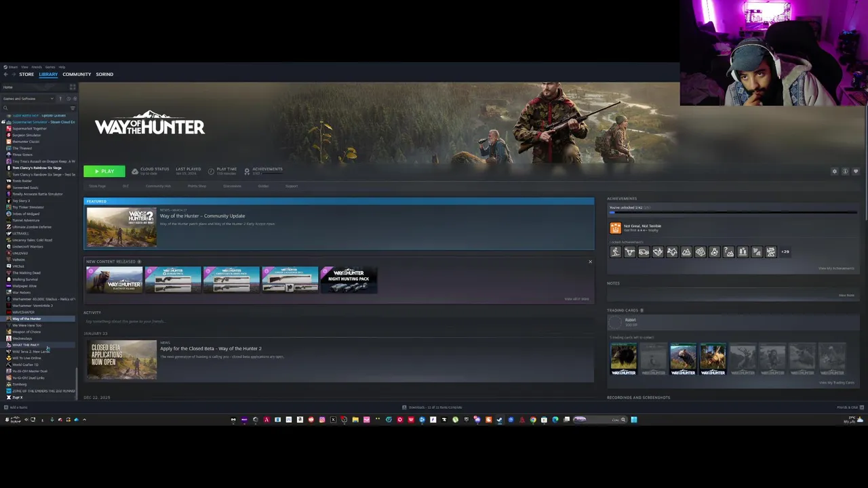Screen dimensions: 868x488
Task: Select Supermarket Together in game list
Action: pos(29,129)
